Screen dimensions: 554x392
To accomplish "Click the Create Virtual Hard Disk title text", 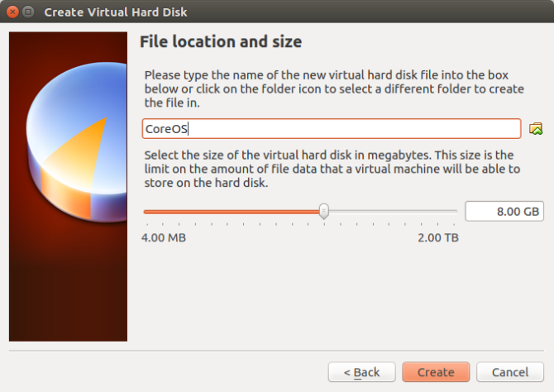I will [x=116, y=12].
